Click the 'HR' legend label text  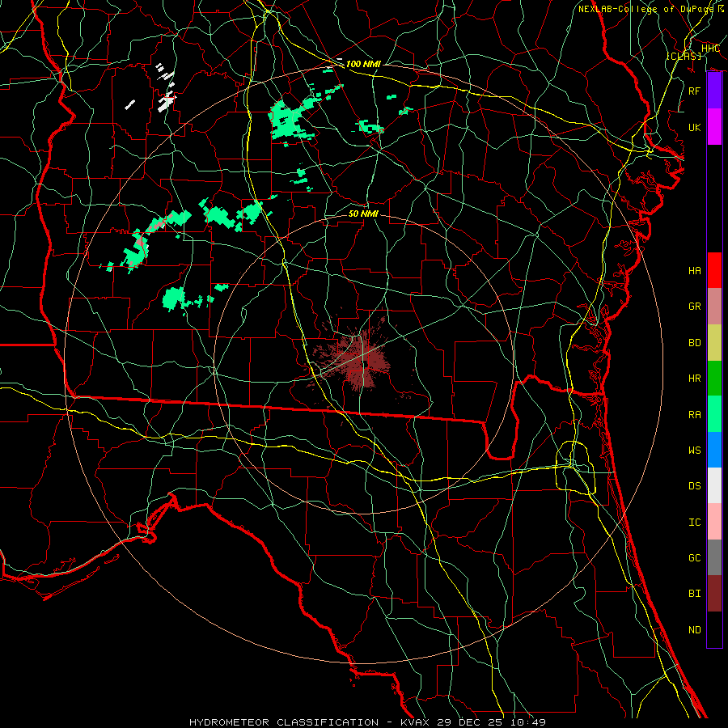[694, 379]
